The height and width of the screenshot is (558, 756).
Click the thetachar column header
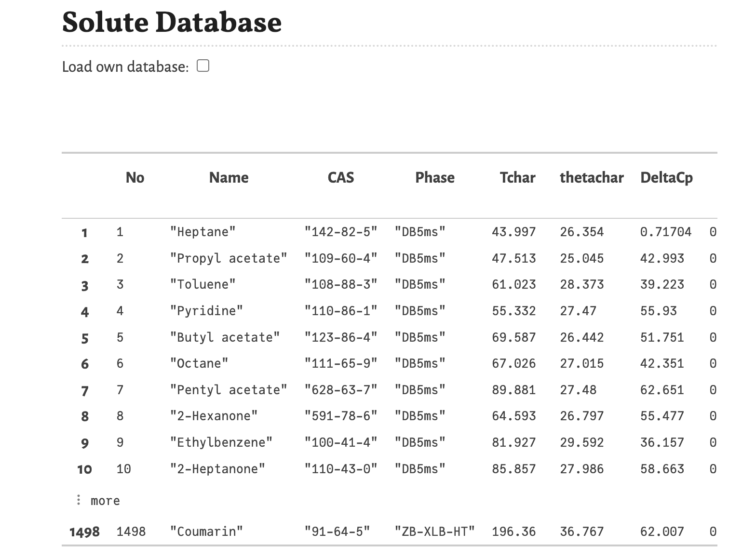pos(591,178)
